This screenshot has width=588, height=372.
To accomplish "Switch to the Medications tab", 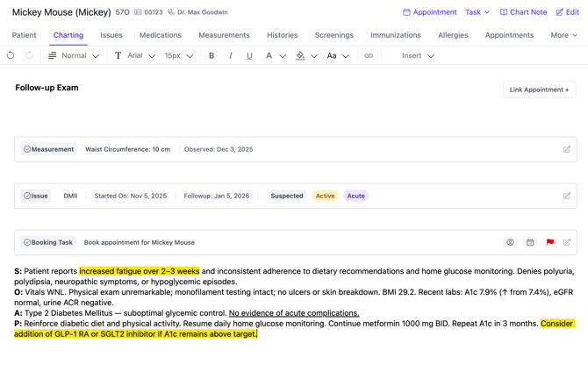I will tap(161, 35).
